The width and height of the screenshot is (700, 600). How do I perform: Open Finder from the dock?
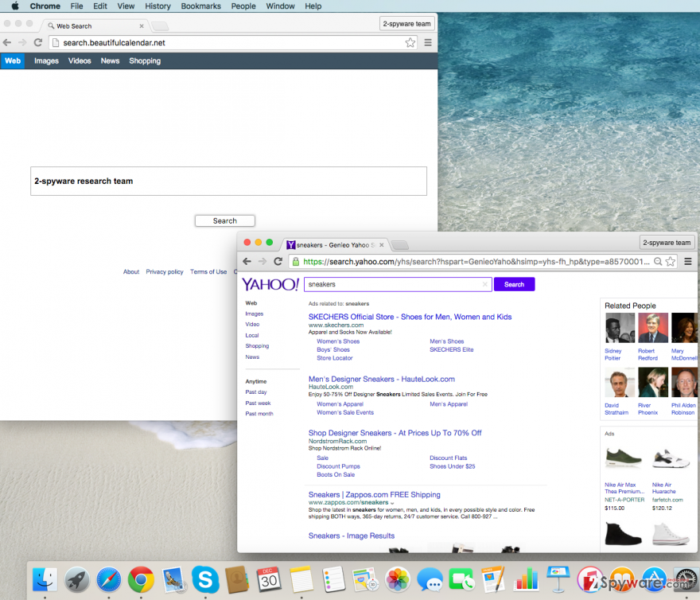[45, 579]
